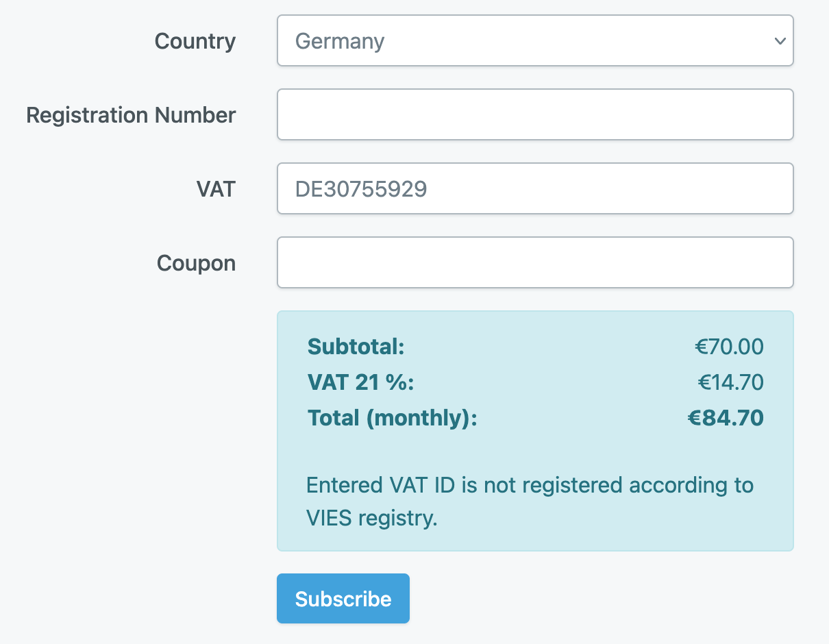The image size is (829, 644).
Task: Click the €70.00 subtotal amount
Action: 729,347
